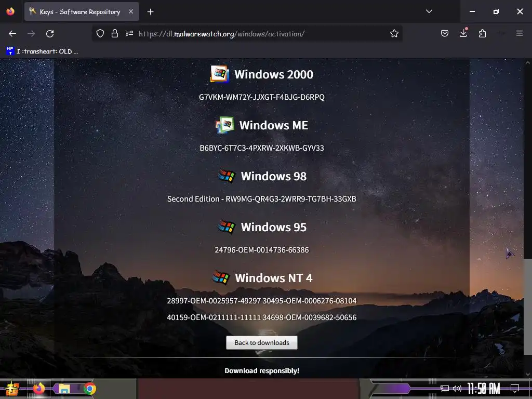The image size is (532, 399).
Task: Click the Windows ME logo icon
Action: [x=225, y=125]
